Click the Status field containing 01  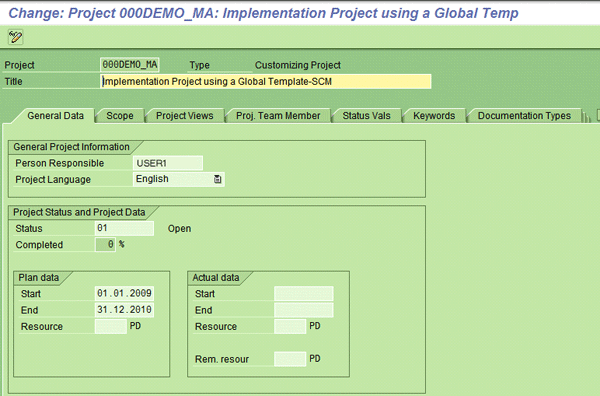pos(124,228)
